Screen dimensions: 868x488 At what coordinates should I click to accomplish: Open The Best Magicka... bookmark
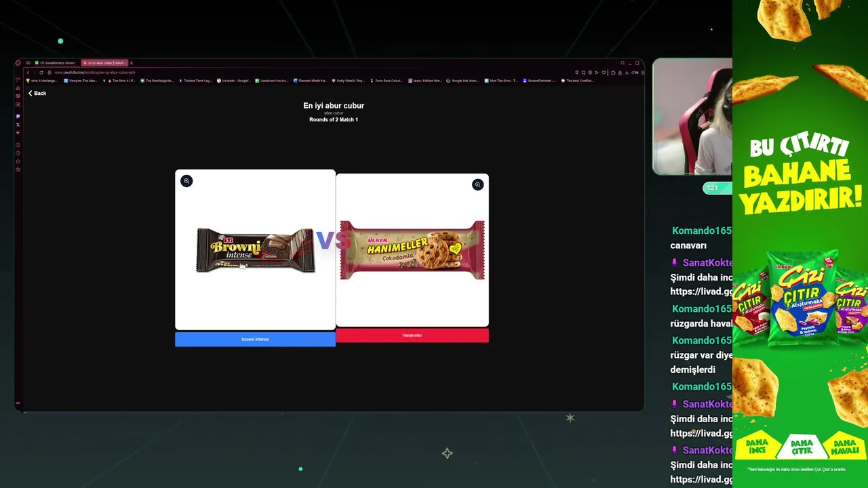(x=157, y=81)
